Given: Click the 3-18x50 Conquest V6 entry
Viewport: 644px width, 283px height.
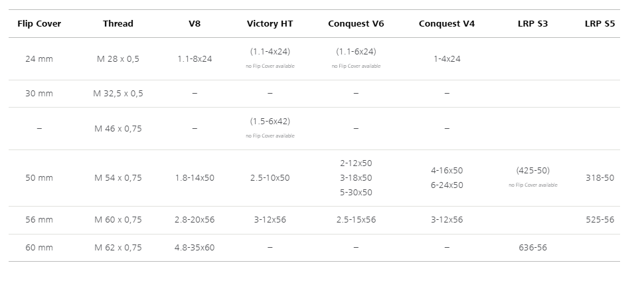Looking at the screenshot, I should [356, 178].
